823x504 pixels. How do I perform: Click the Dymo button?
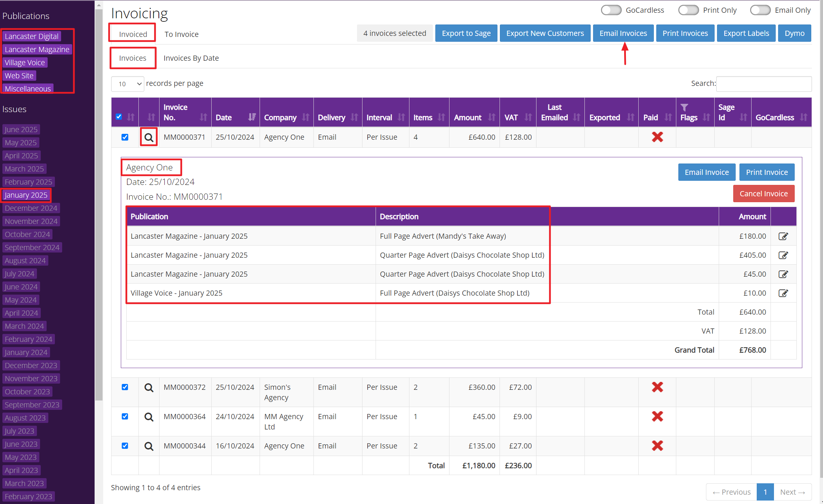[794, 33]
